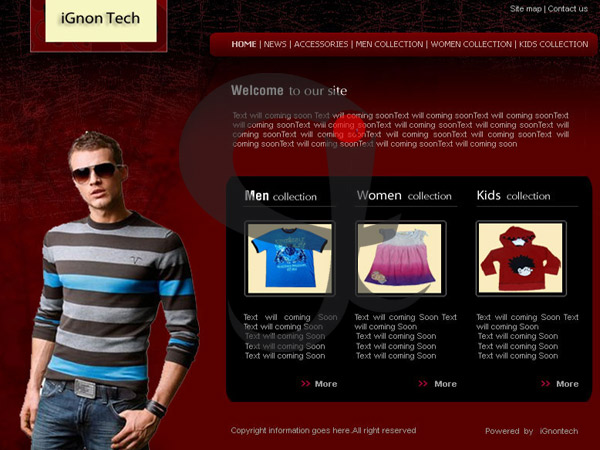Open the HOME menu item
The width and height of the screenshot is (600, 450).
coord(244,44)
